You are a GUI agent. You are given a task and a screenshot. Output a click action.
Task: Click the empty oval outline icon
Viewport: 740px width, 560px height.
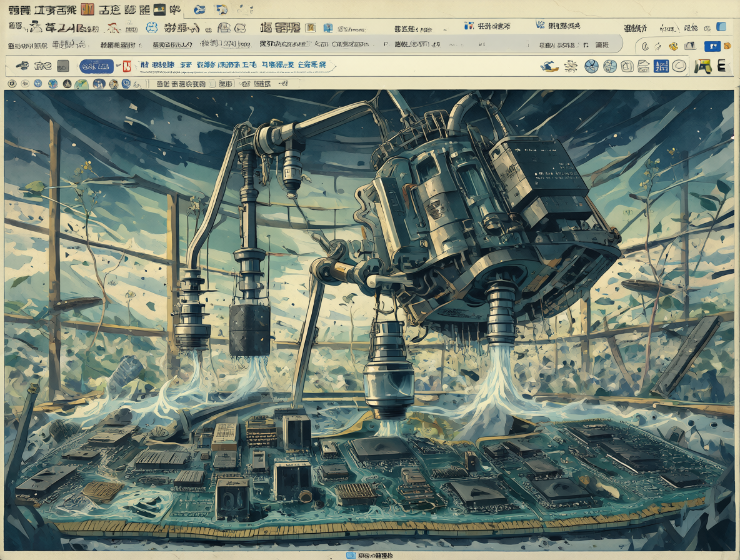(x=679, y=66)
